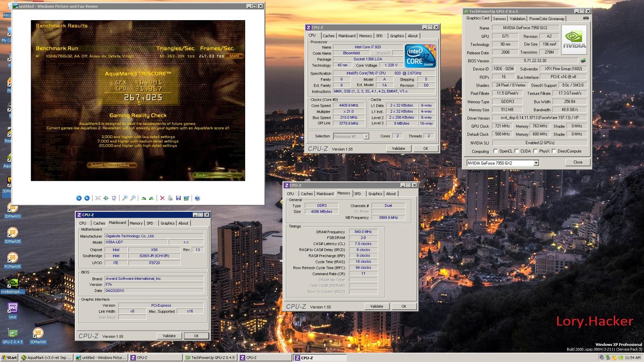Viewport: 644px width, 362px height.
Task: Select the 3DMark05 desktop icon
Action: pyautogui.click(x=12, y=236)
